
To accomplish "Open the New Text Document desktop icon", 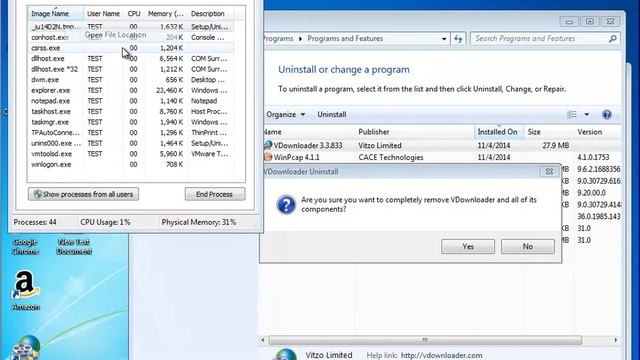I will pos(74,247).
